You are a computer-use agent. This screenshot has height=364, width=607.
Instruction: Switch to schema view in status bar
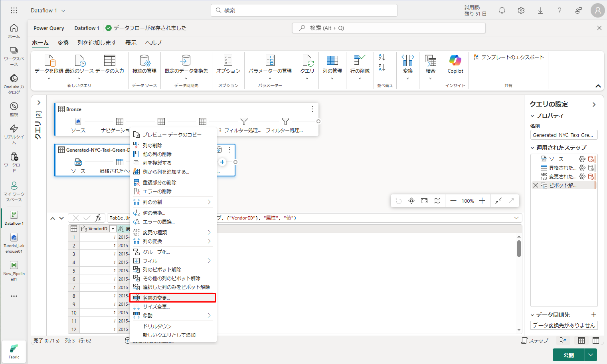596,340
